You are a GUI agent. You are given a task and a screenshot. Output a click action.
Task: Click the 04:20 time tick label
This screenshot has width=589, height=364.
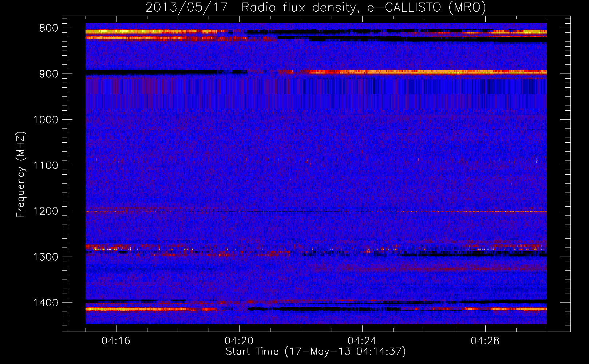pyautogui.click(x=239, y=341)
